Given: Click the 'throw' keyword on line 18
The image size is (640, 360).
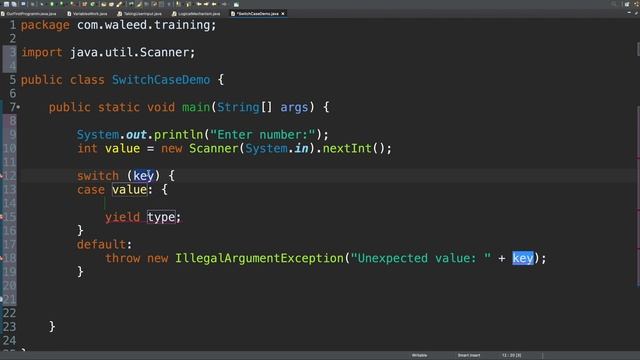Looking at the screenshot, I should (x=122, y=258).
